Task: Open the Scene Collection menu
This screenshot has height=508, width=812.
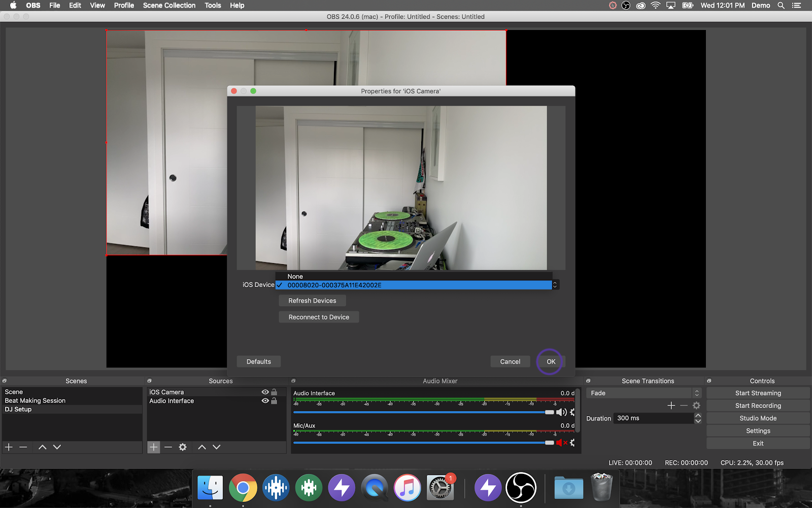Action: [169, 6]
